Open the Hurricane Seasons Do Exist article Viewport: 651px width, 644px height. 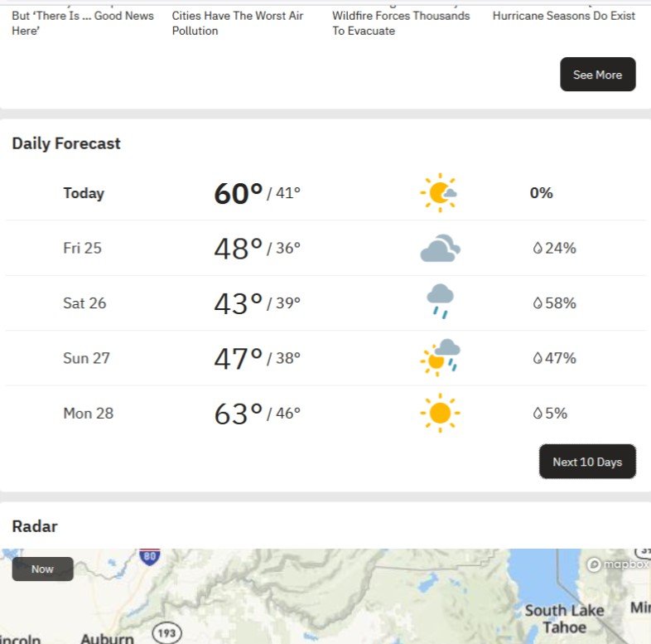tap(564, 16)
